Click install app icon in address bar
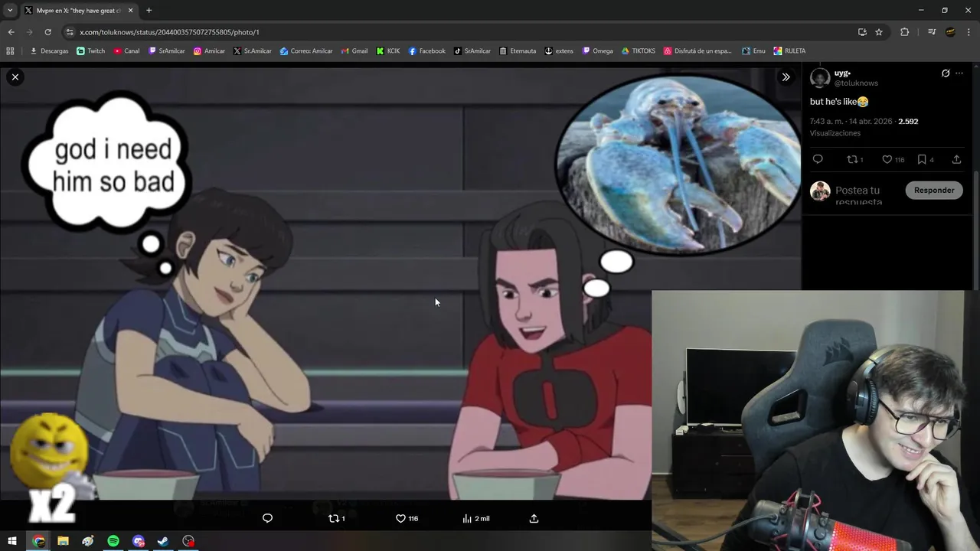The height and width of the screenshot is (551, 980). coord(862,32)
